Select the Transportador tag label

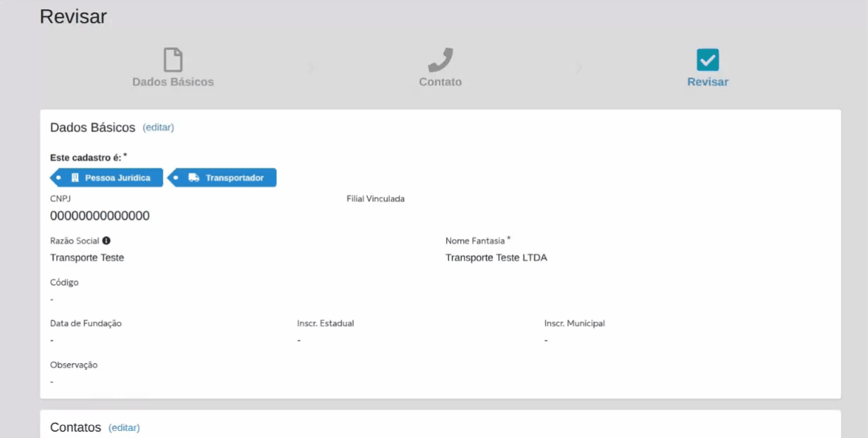point(234,178)
